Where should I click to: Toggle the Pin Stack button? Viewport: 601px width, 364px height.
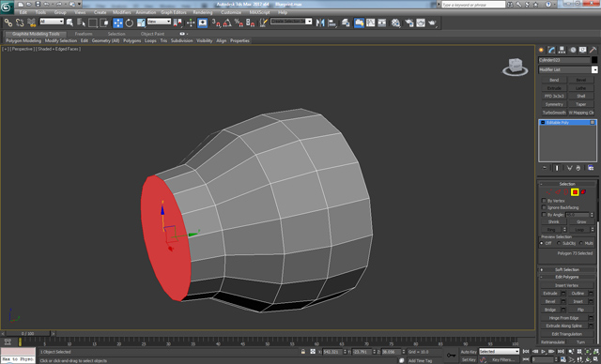545,168
